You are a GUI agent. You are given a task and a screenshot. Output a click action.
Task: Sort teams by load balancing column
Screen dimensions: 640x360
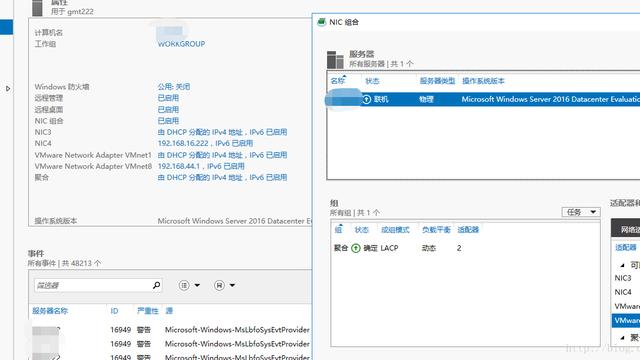point(436,230)
